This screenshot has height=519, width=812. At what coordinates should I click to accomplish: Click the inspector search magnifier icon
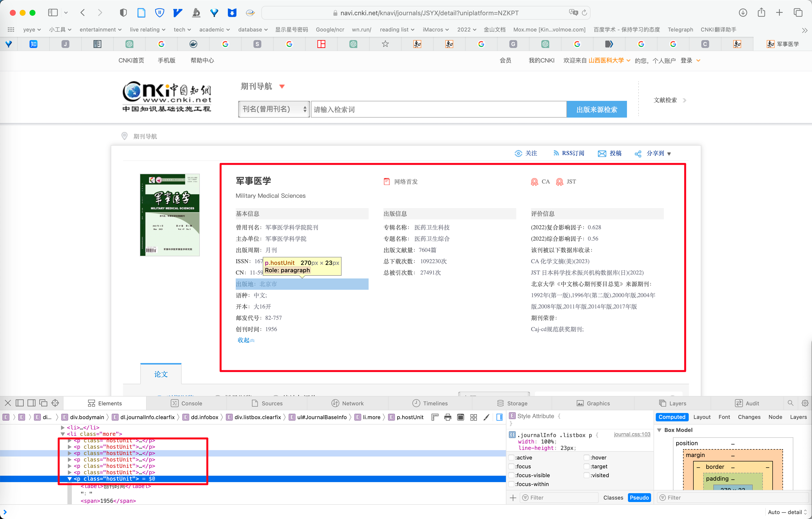790,403
